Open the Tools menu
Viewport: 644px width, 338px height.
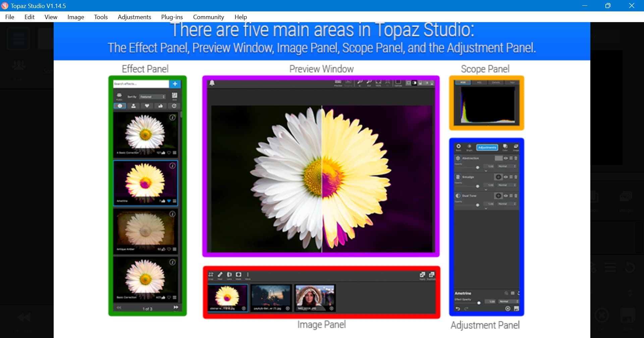(101, 17)
